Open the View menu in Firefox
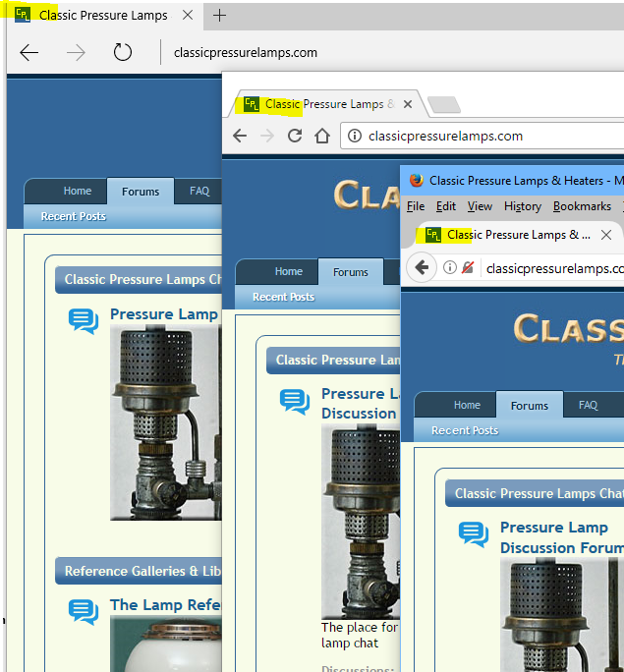Screen dimensions: 624x672 (x=480, y=206)
